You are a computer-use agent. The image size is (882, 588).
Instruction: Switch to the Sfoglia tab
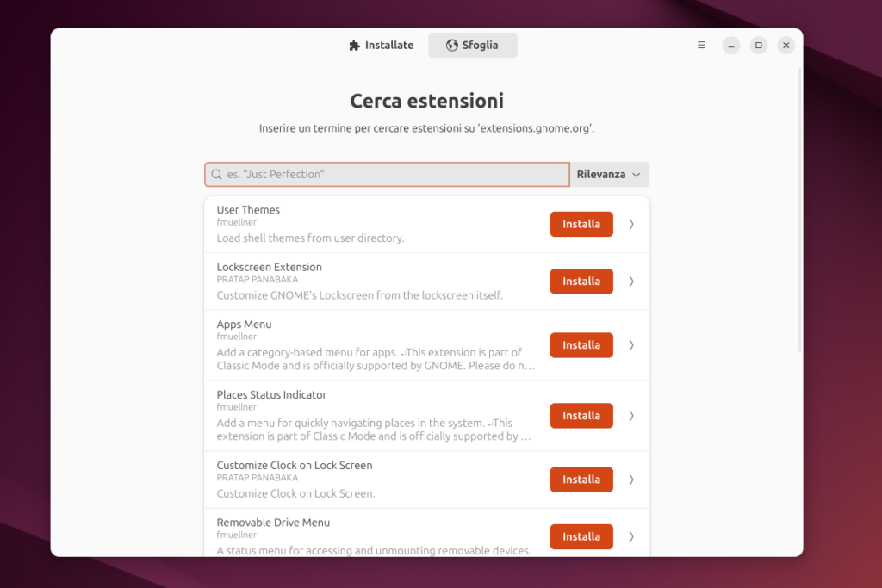click(473, 45)
